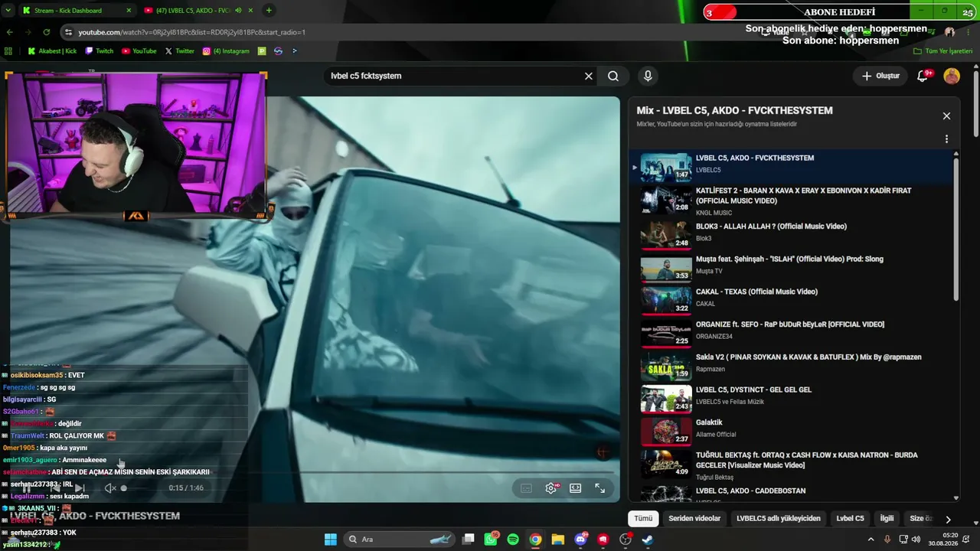Open the Instagram bookmark

[x=226, y=51]
